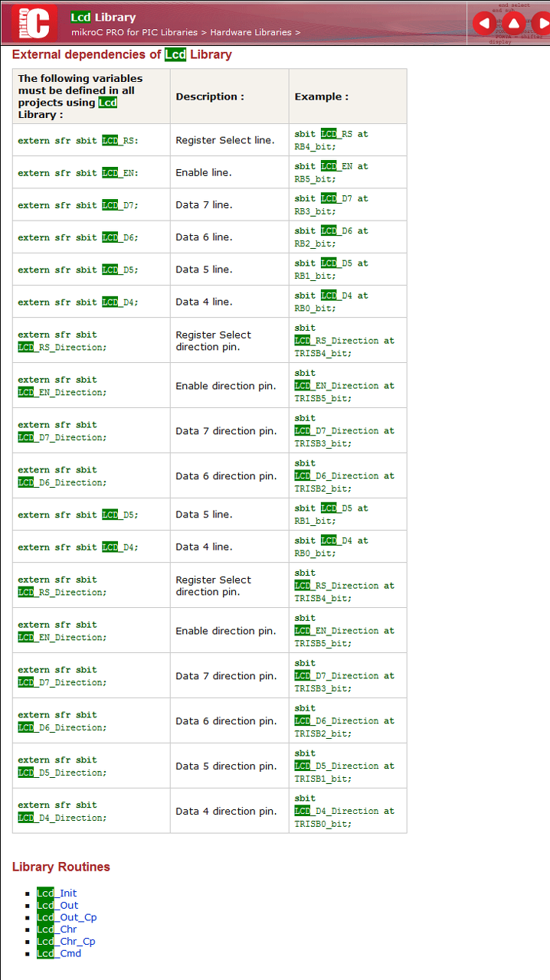Click the LCD_D4_Direction at TRISB0_bit example
The image size is (550, 980).
[344, 811]
